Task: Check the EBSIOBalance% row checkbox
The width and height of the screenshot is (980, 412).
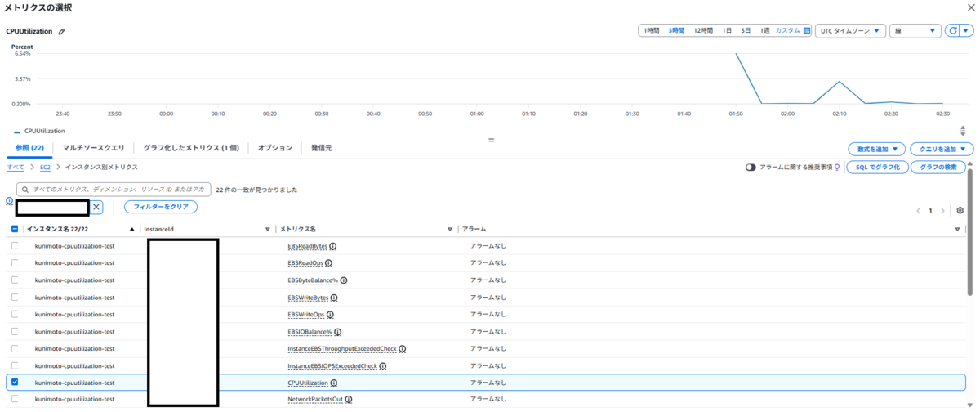Action: 15,332
